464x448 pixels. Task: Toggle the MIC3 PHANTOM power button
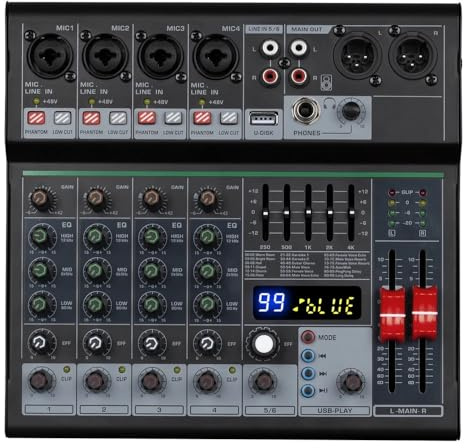[147, 118]
